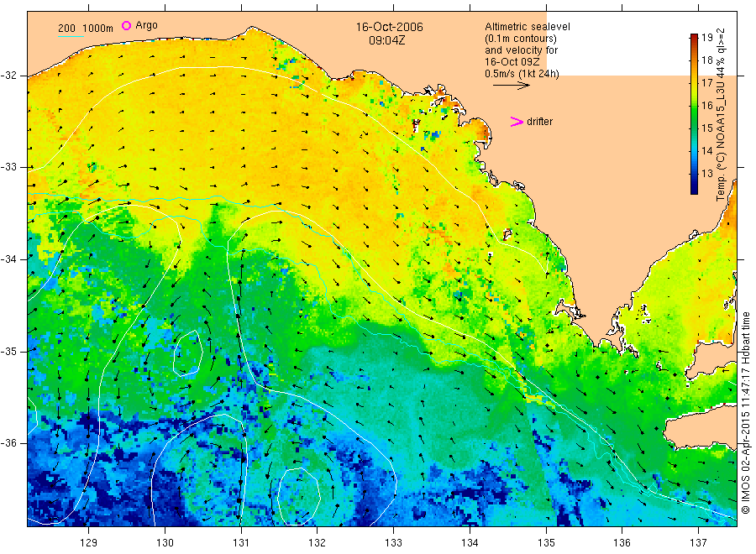756x554 pixels.
Task: Click the color bar label 18
Action: (x=706, y=60)
